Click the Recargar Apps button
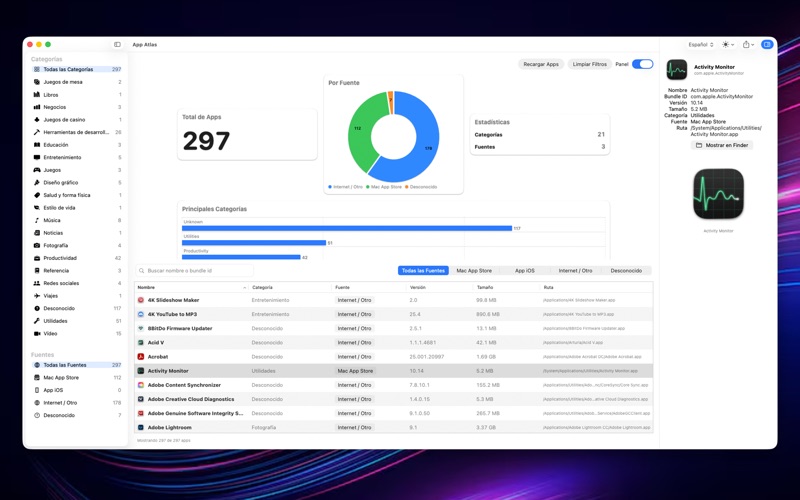This screenshot has height=500, width=800. coord(541,64)
